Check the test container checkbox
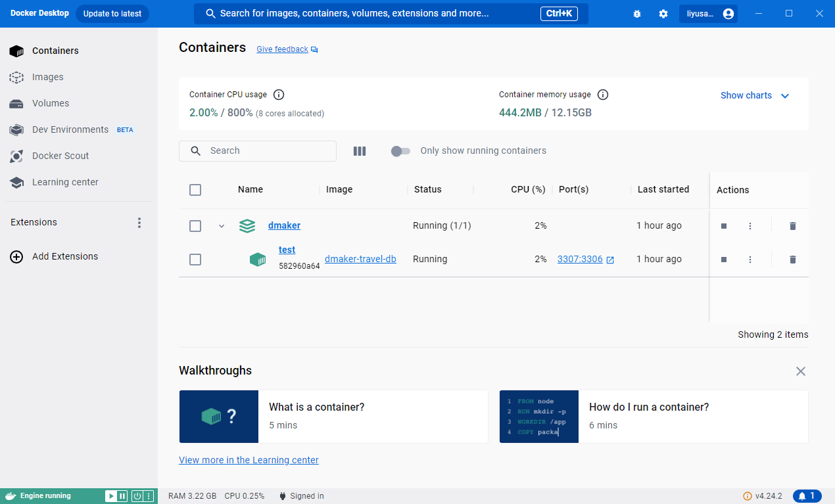Screen dimensions: 835x504 pyautogui.click(x=195, y=260)
